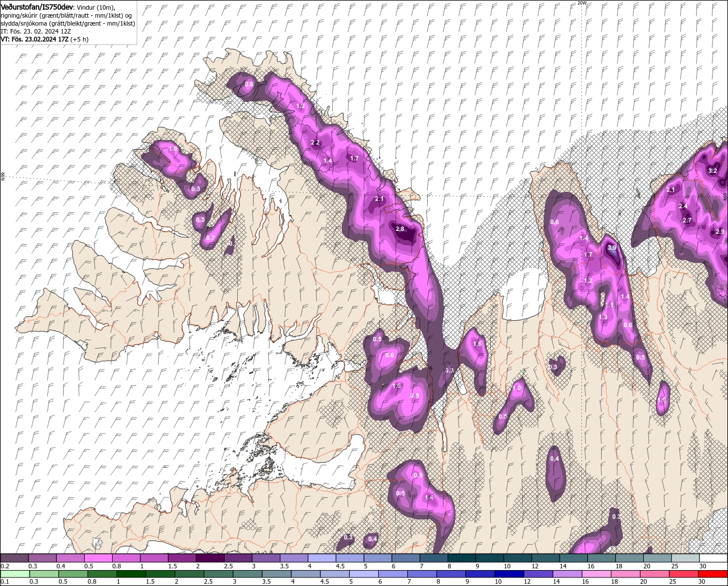
Task: Select pale green lower swatch between 0.1 and 0.3
Action: pos(15,573)
